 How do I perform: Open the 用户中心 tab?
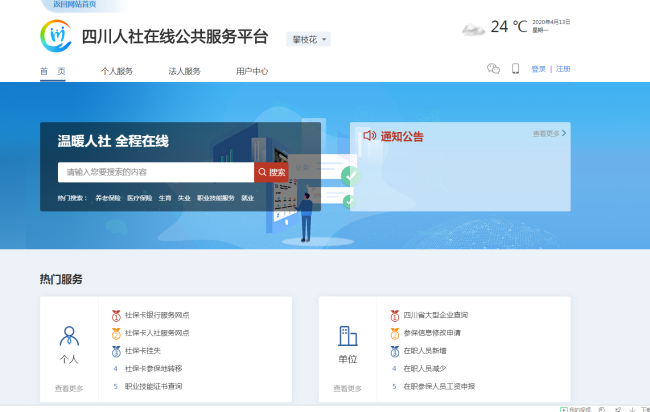[252, 71]
